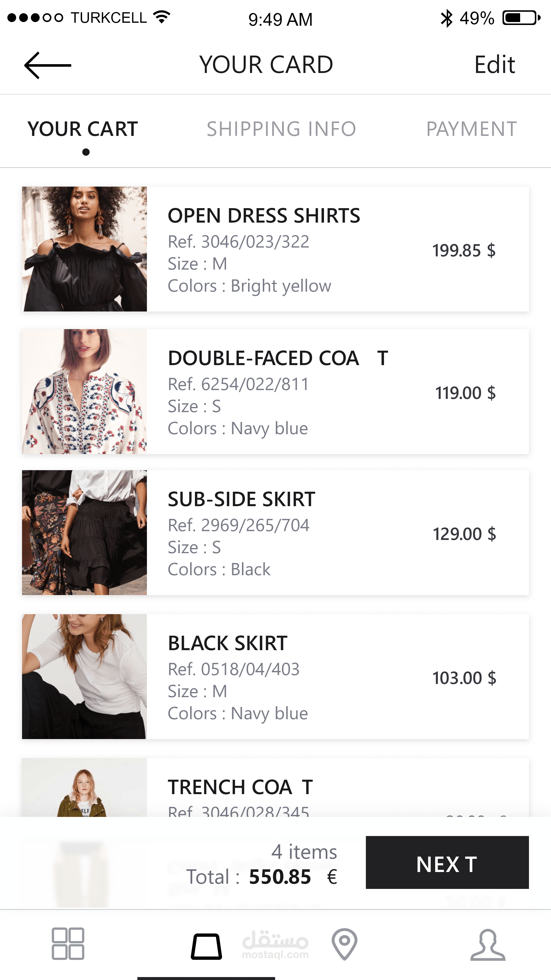The width and height of the screenshot is (551, 980).
Task: Open the grid categories icon
Action: (68, 944)
